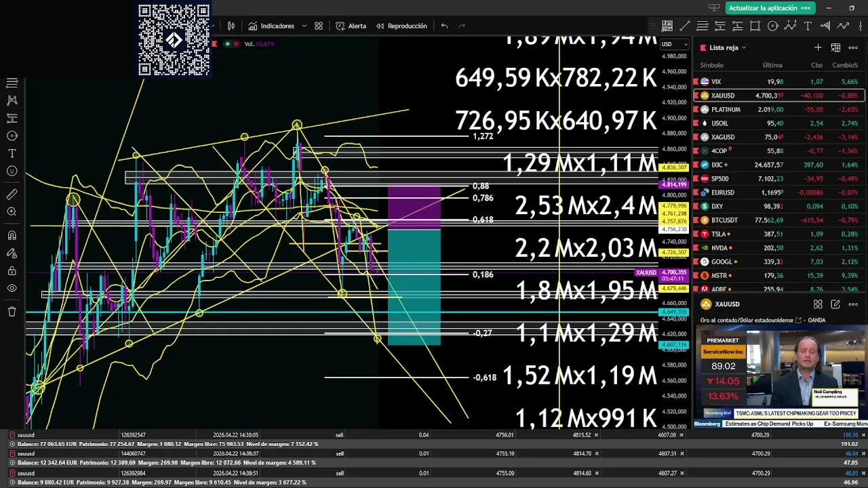Viewport: 868px width, 488px height.
Task: Select rectangle shape tool in top toolbar
Action: tap(755, 26)
